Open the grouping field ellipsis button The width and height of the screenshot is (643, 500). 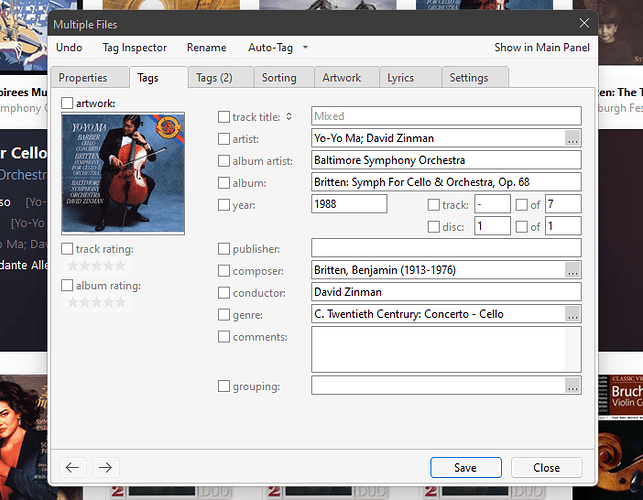[x=572, y=386]
